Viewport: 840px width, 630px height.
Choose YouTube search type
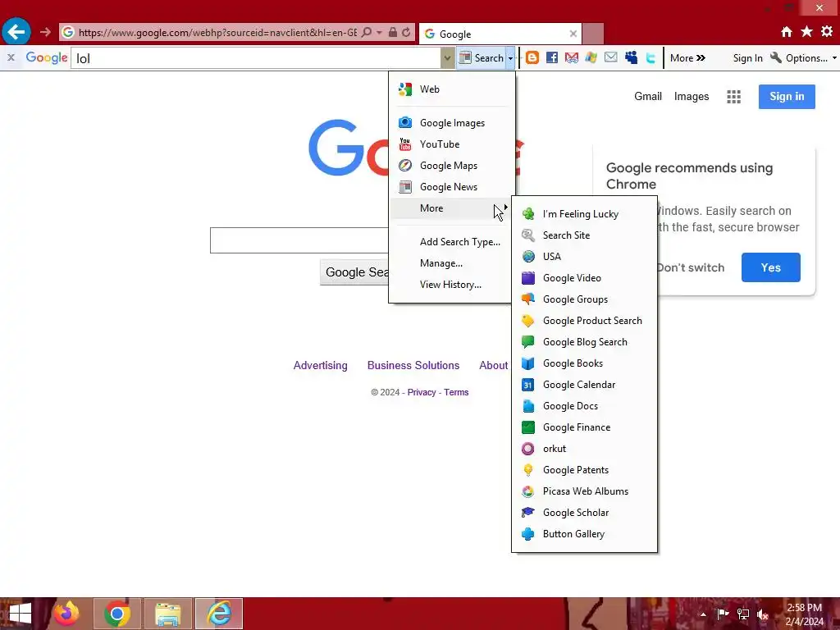[x=452, y=144]
